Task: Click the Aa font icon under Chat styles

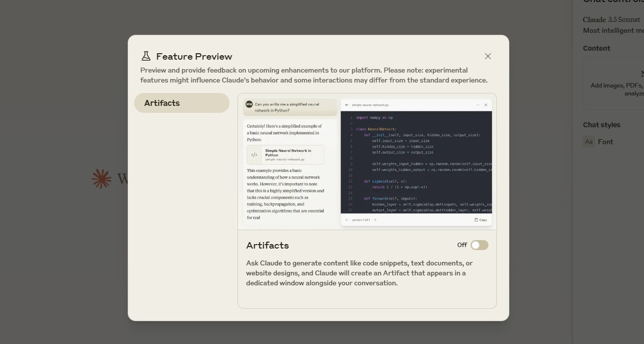Action: pyautogui.click(x=589, y=142)
